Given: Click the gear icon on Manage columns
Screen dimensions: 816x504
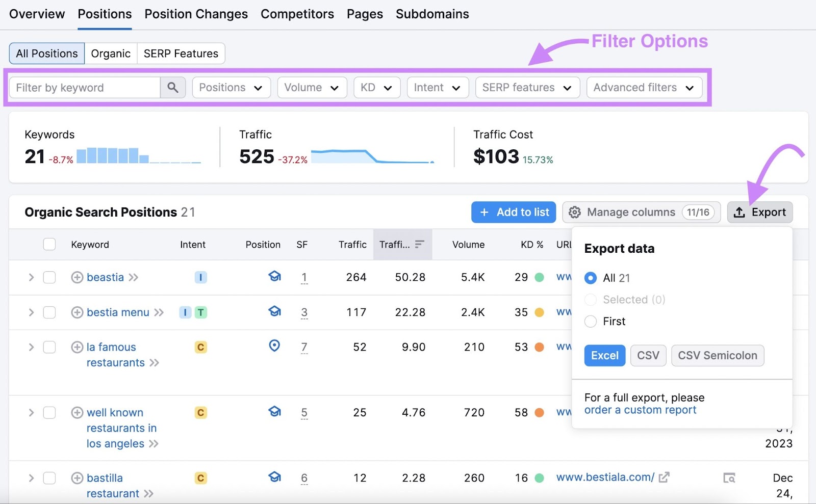Looking at the screenshot, I should click(x=575, y=212).
